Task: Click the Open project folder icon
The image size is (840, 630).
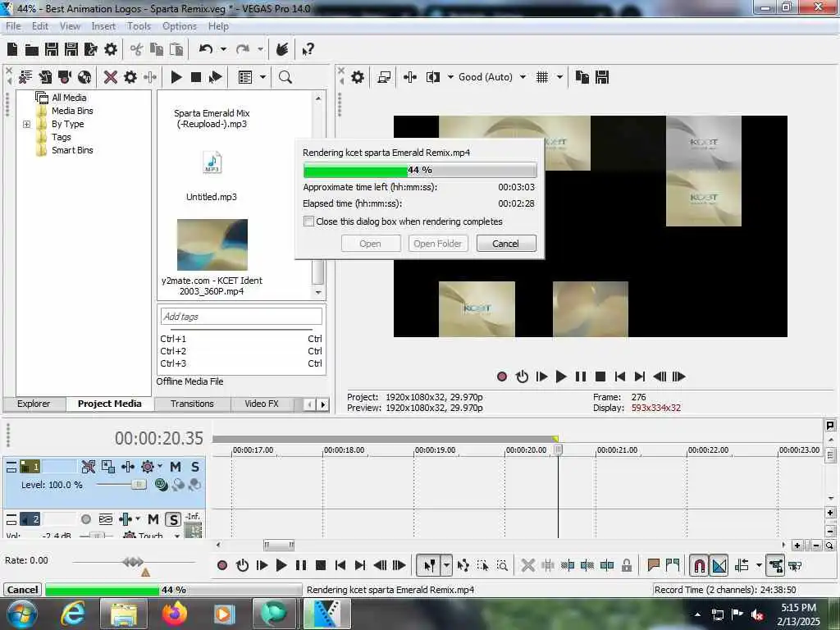Action: pyautogui.click(x=32, y=50)
